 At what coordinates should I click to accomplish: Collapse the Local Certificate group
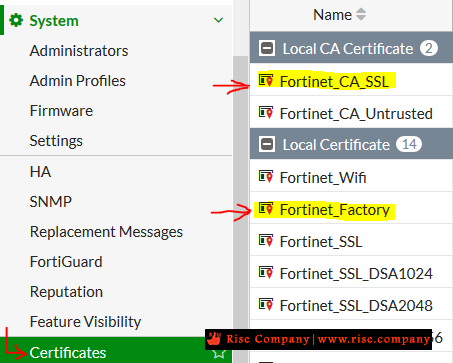pos(267,145)
